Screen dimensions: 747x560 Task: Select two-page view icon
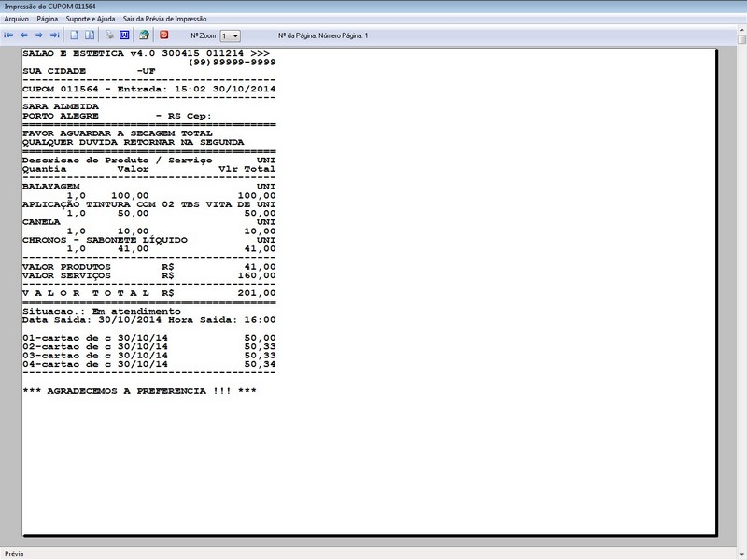(x=90, y=35)
